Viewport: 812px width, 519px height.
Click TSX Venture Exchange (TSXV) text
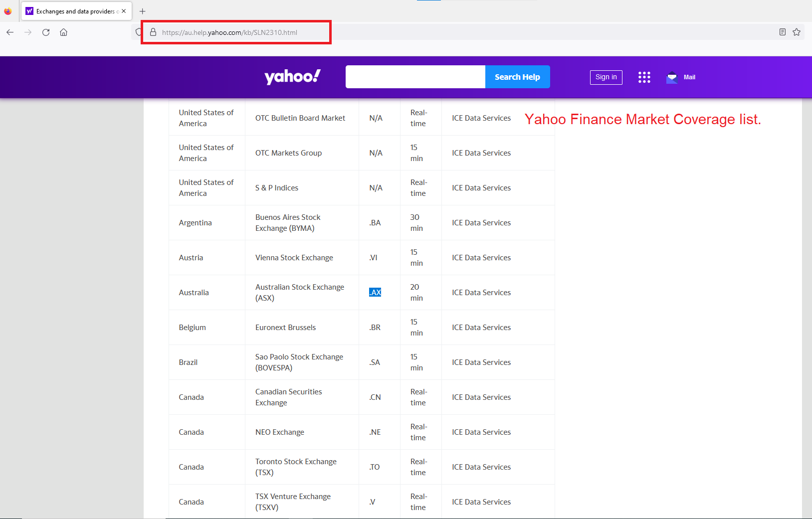pyautogui.click(x=293, y=502)
